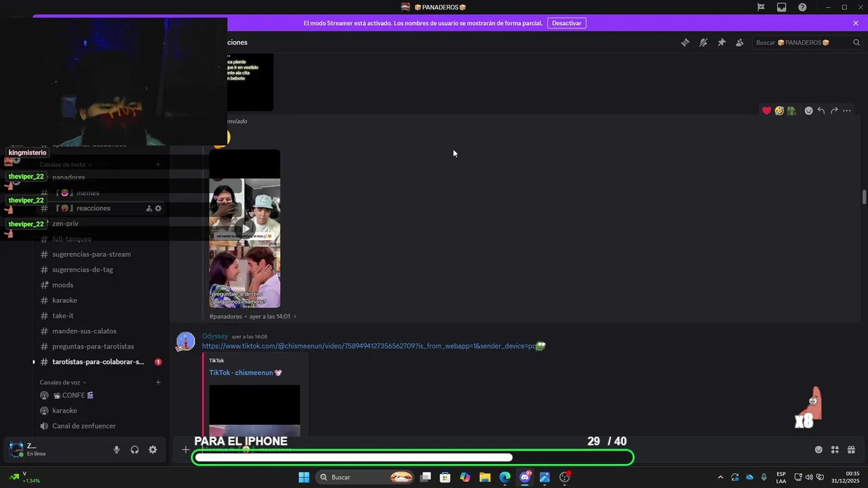Click Desactivar in the Streamer mode banner
The image size is (868, 488).
[x=566, y=23]
